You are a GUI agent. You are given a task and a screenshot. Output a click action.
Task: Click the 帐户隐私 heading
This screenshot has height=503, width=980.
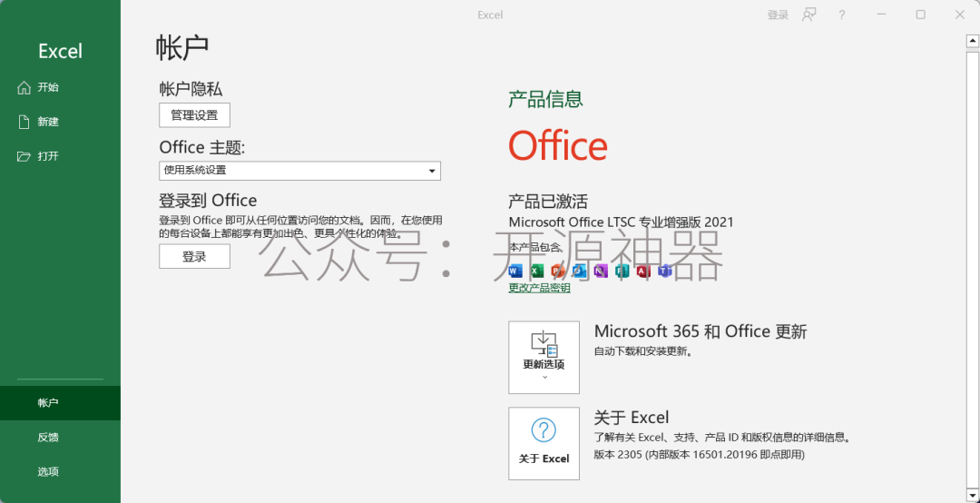(x=191, y=89)
